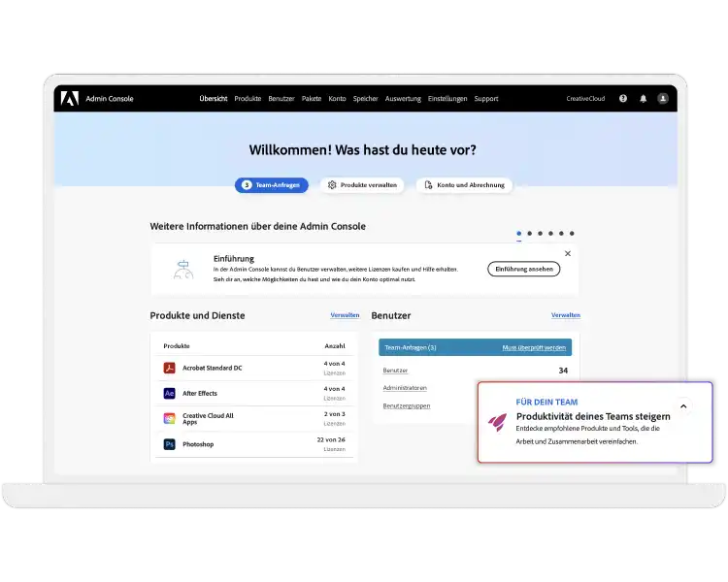The height and width of the screenshot is (582, 728).
Task: Open the Administratoren link
Action: (x=405, y=388)
